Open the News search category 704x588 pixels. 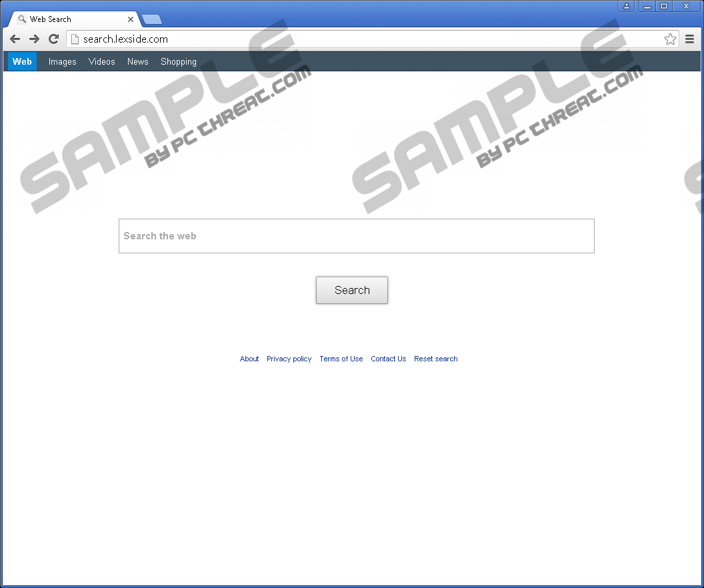pos(137,61)
